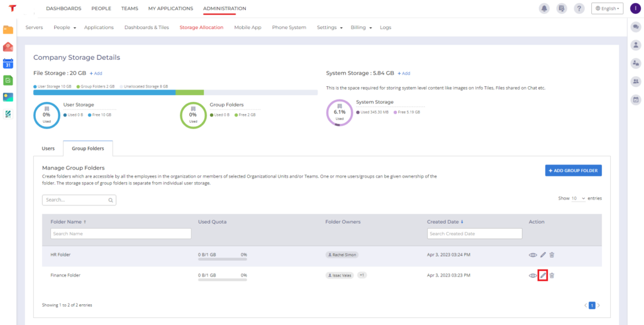
Task: Expand the Show entries count dropdown
Action: 578,198
